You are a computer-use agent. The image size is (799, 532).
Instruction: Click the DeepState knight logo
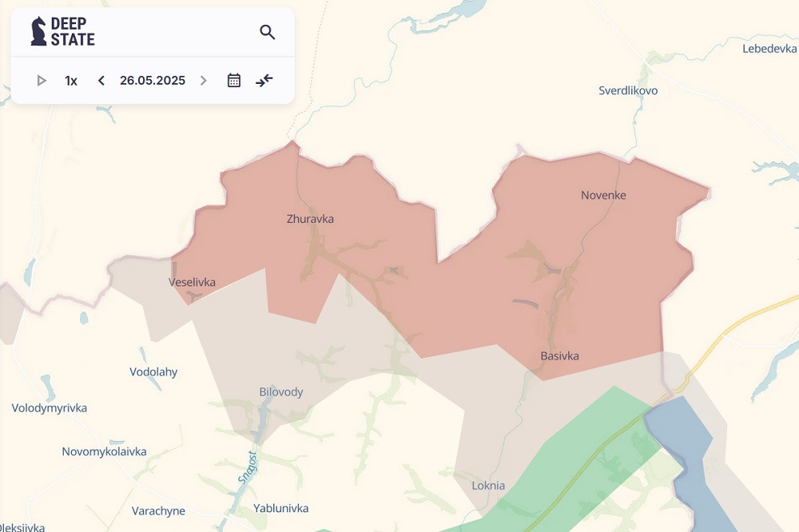pos(38,31)
